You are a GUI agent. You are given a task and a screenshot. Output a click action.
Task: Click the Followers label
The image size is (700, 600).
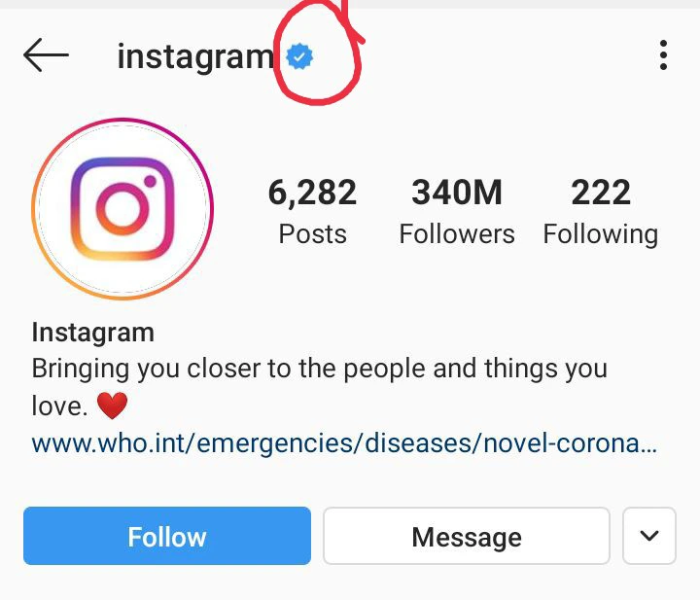[456, 234]
